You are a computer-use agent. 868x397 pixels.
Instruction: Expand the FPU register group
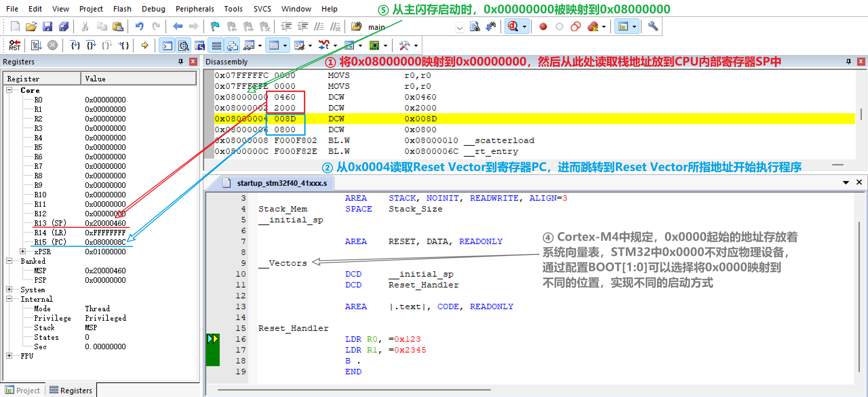pos(9,356)
